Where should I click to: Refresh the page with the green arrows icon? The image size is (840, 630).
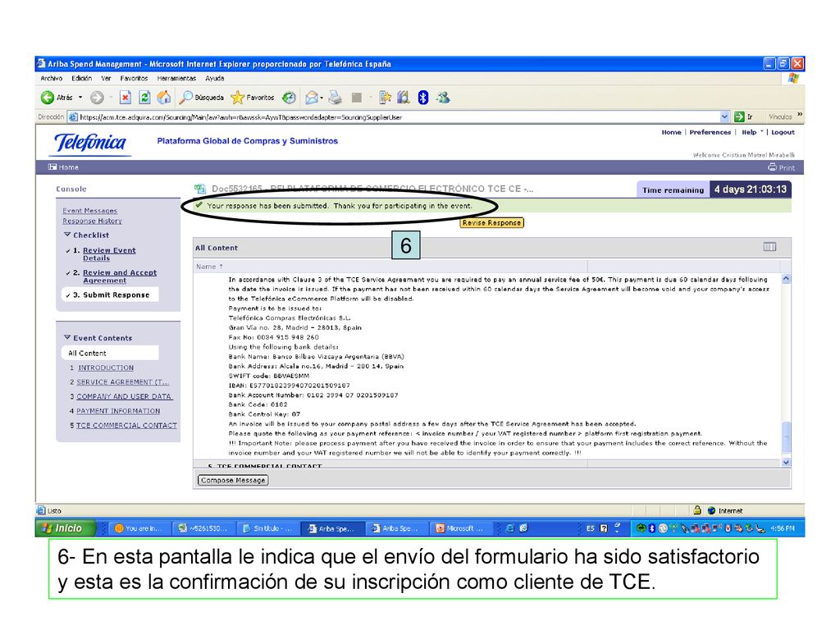coord(144,98)
